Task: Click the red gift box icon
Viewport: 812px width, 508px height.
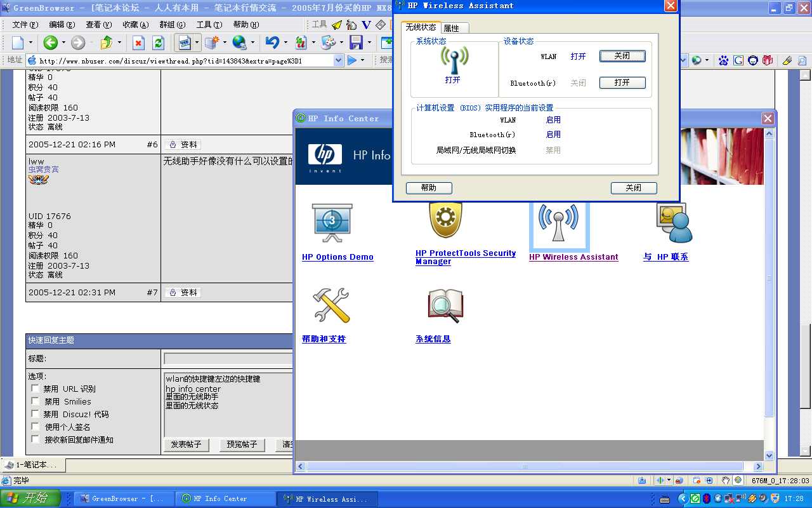Action: pos(768,60)
